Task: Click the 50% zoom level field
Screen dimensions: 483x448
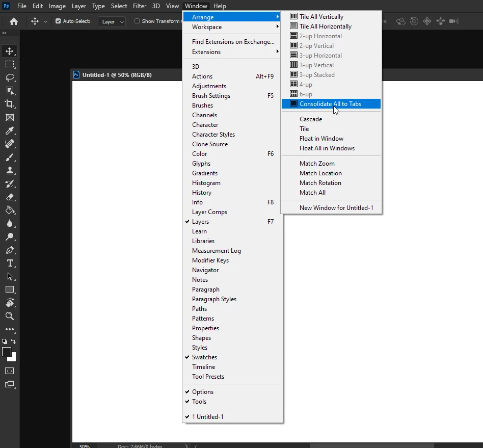Action: (85, 446)
